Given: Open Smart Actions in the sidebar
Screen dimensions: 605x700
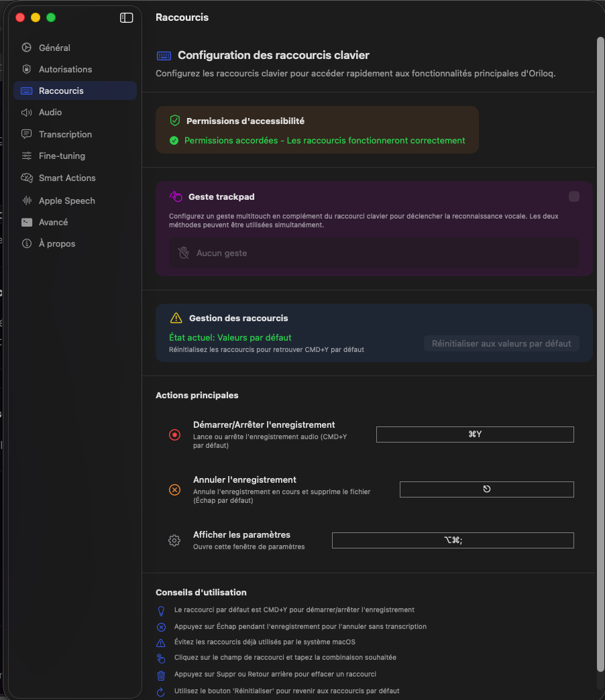Looking at the screenshot, I should point(75,178).
